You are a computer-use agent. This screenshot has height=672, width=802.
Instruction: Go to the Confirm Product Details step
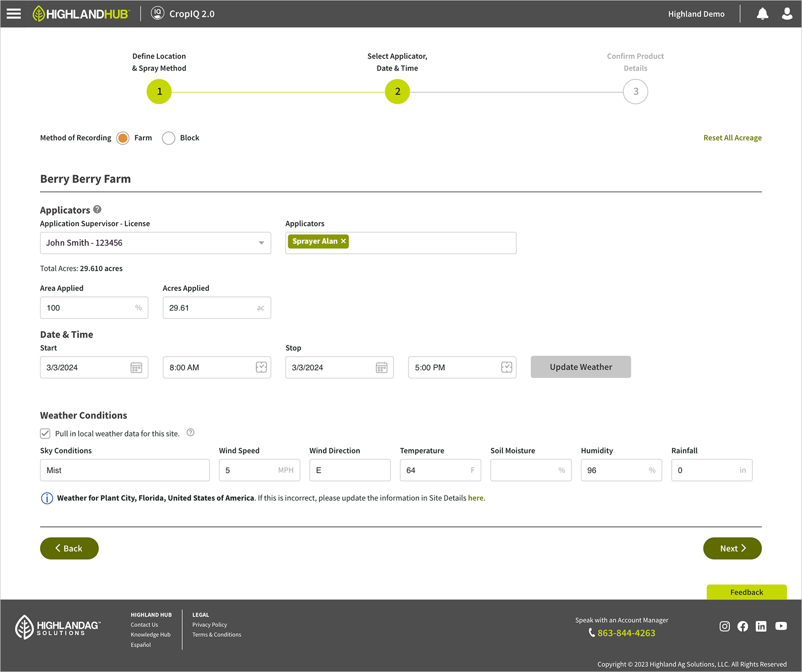635,91
